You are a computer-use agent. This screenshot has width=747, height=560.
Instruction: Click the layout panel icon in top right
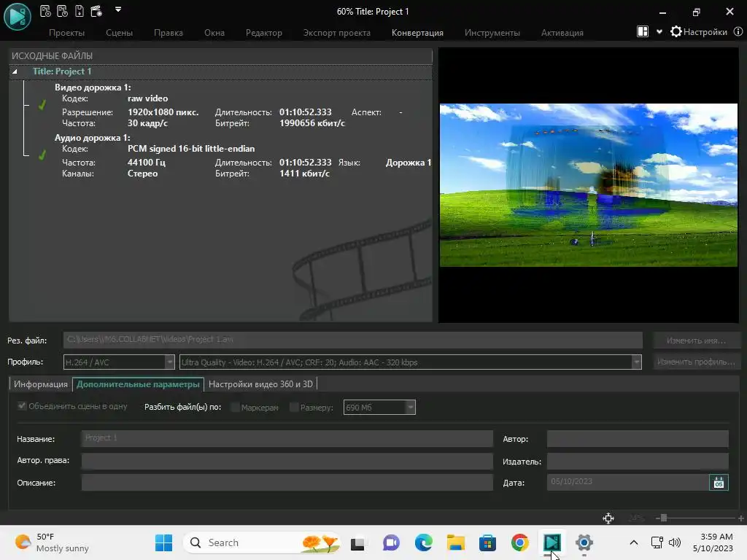642,31
